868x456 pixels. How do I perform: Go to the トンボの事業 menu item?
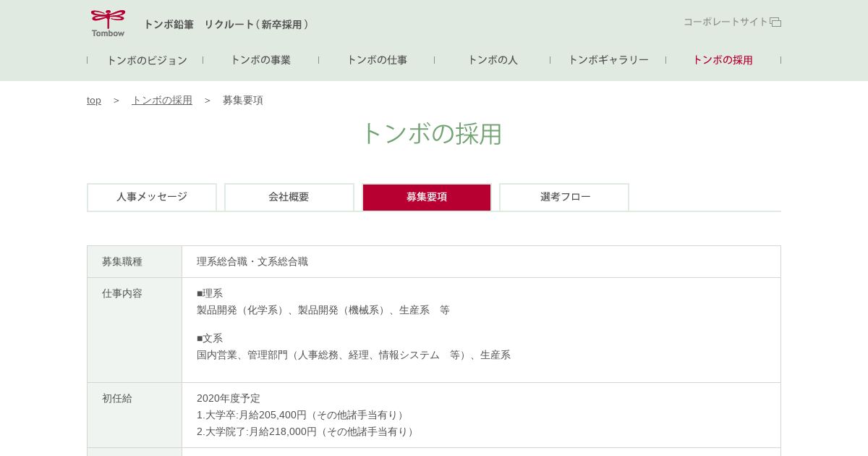[260, 60]
